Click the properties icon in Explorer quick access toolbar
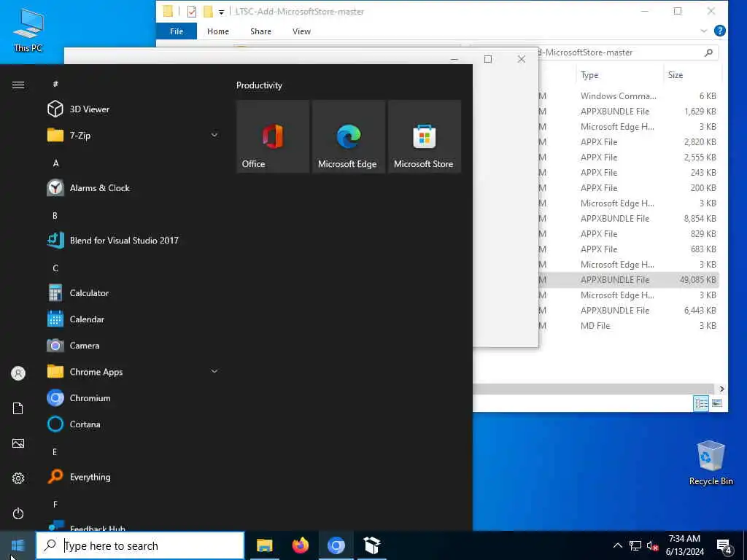Image resolution: width=747 pixels, height=560 pixels. 192,12
